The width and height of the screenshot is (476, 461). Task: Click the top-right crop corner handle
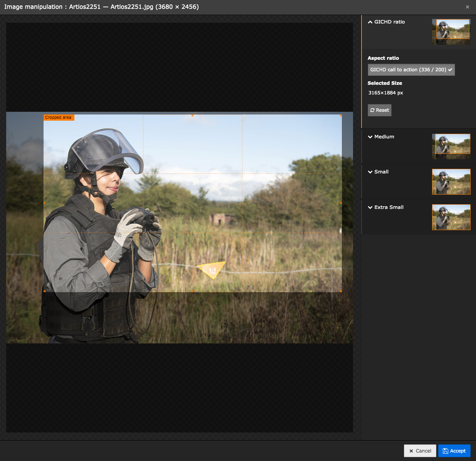coord(341,115)
